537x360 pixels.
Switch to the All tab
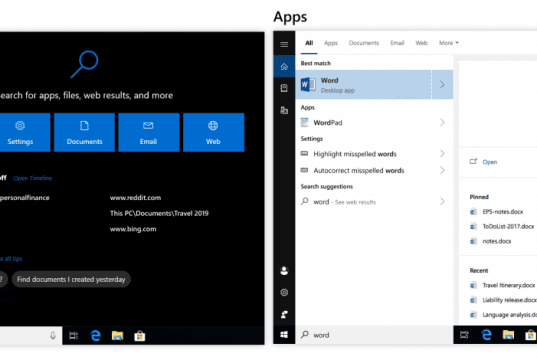(x=309, y=43)
